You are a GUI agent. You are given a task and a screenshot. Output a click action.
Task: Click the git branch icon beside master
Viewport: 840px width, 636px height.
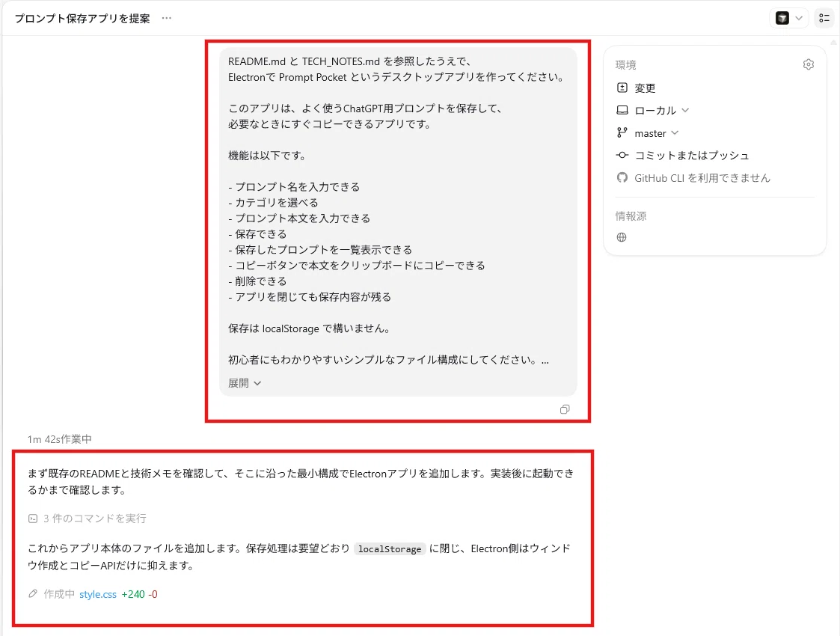(x=622, y=132)
